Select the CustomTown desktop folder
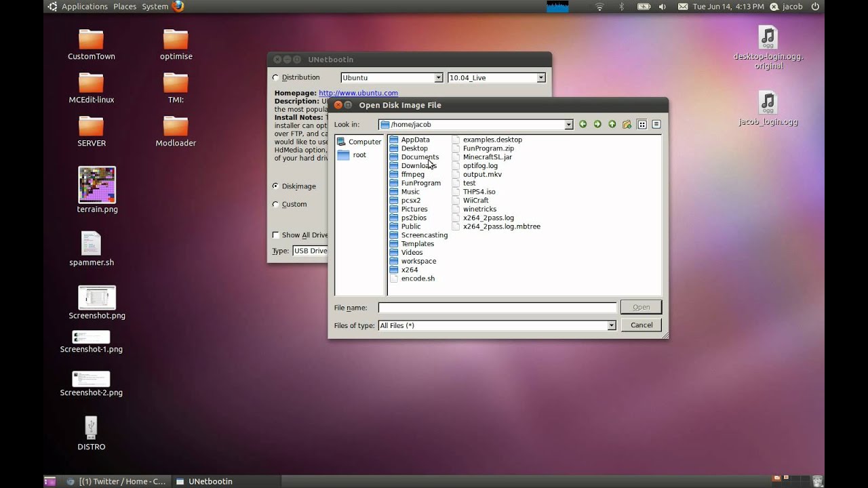The height and width of the screenshot is (488, 868). [91, 45]
